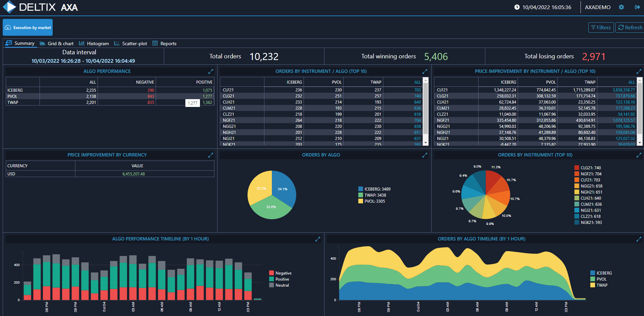This screenshot has height=316, width=644.
Task: Expand the Orders by Algo pie chart
Action: click(425, 155)
